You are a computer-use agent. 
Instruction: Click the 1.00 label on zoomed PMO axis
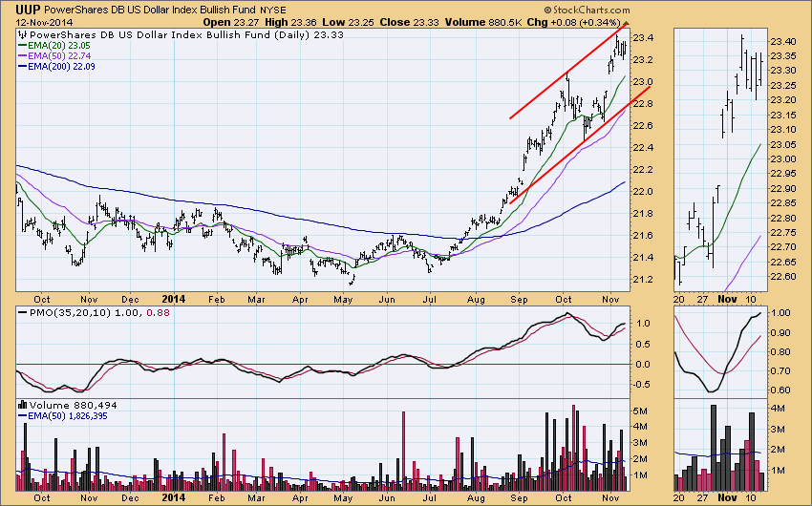(x=781, y=312)
